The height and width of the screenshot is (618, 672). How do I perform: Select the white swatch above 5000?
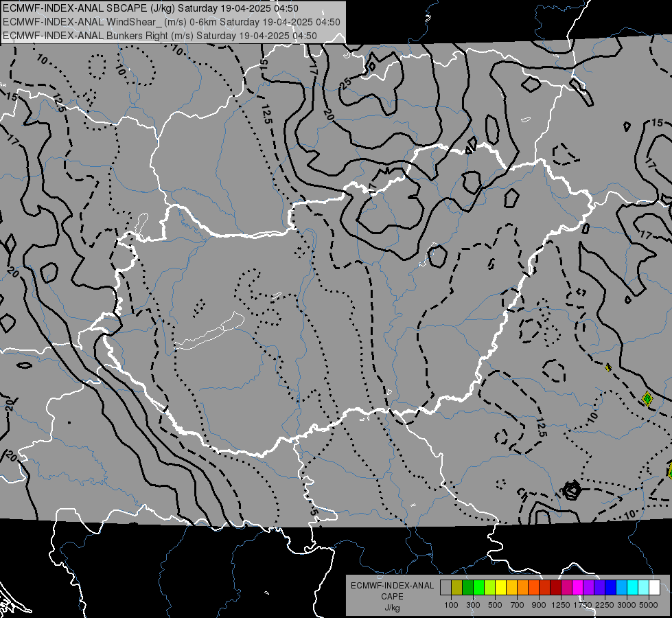654,588
